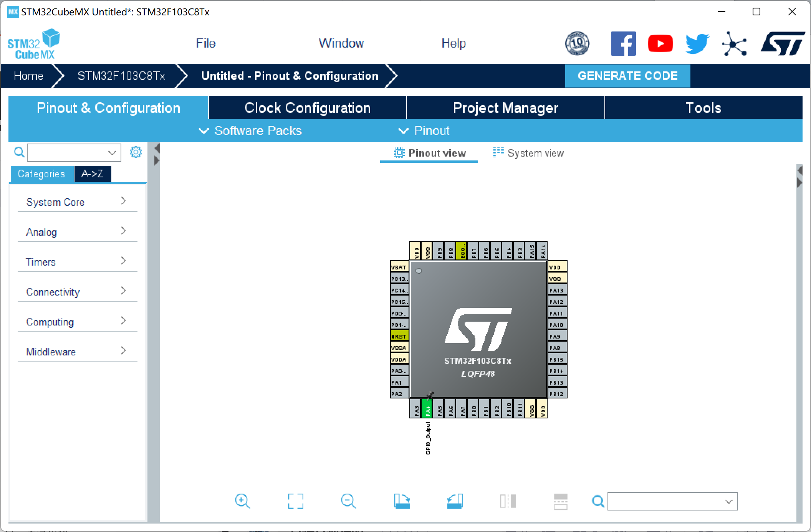The width and height of the screenshot is (811, 532).
Task: Rotate the chip clockwise
Action: tap(402, 501)
